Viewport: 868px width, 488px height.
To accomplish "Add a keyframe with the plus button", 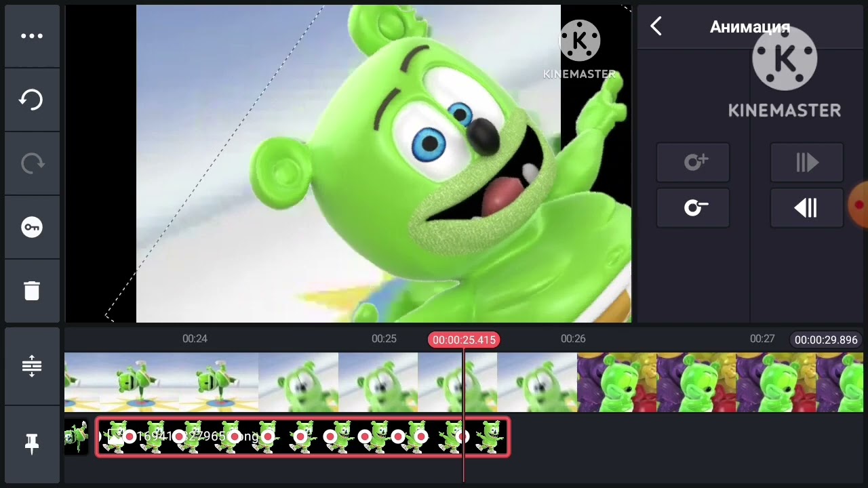I will point(693,163).
